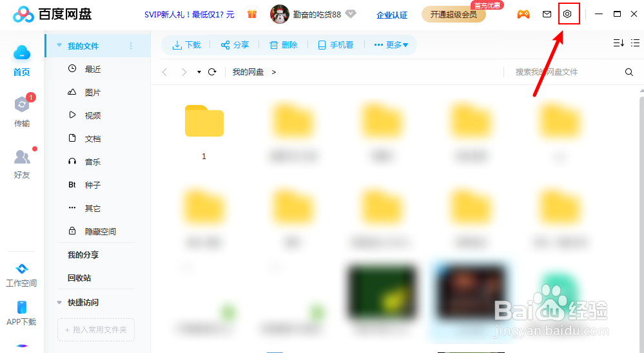This screenshot has height=353, width=644.
Task: Click username 勤奋的吃货88
Action: click(317, 15)
